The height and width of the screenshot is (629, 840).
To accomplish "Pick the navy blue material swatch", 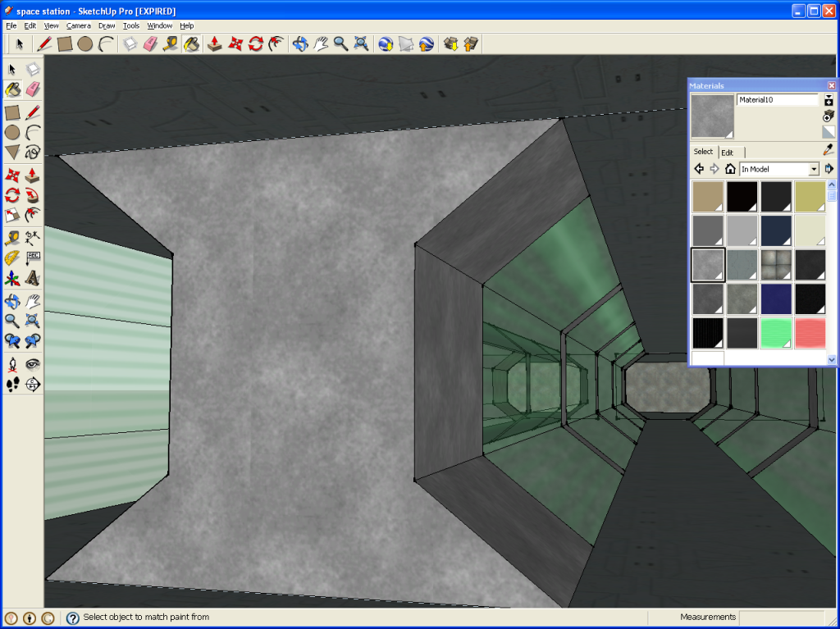I will [776, 230].
